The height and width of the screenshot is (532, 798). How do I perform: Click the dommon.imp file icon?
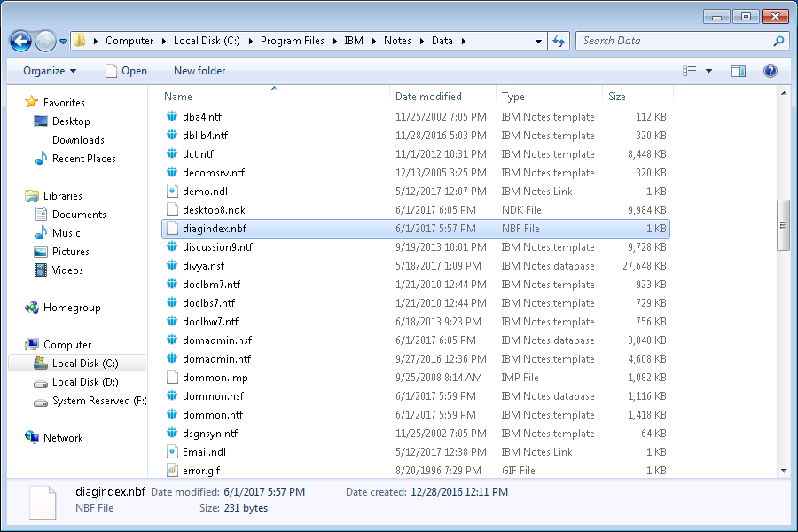click(x=172, y=377)
